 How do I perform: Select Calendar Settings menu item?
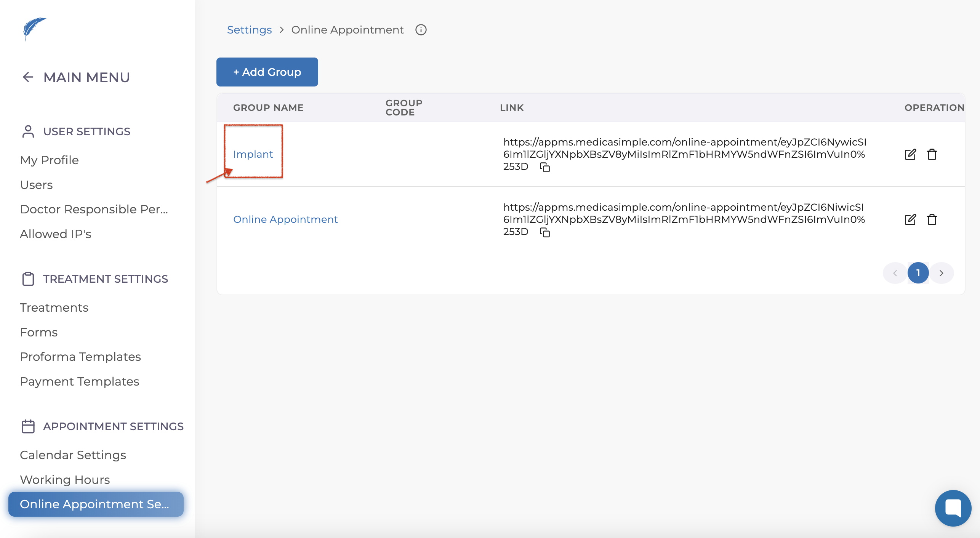(x=73, y=455)
